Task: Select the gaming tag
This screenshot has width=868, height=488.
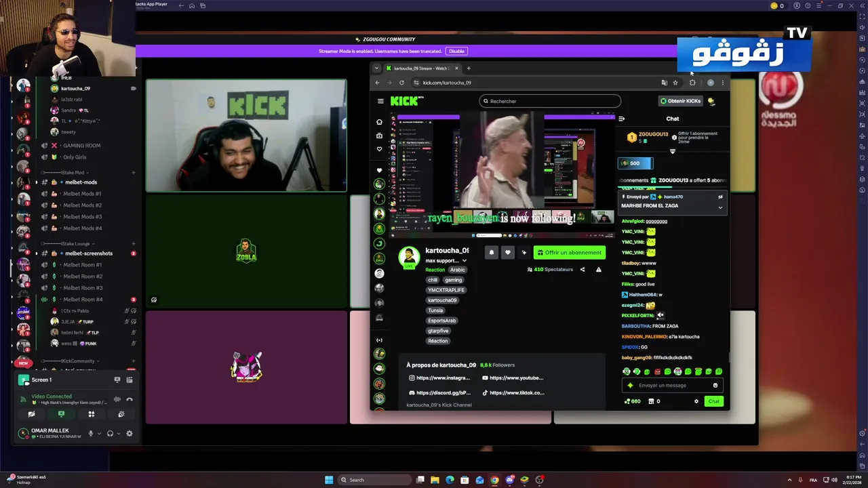Action: tap(454, 280)
